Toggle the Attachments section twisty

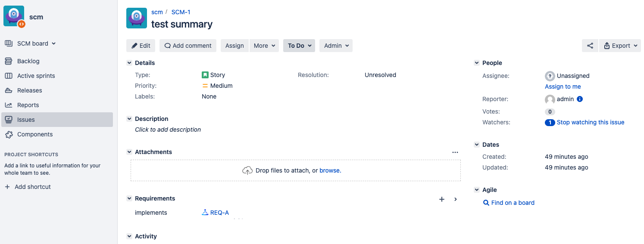[x=129, y=152]
